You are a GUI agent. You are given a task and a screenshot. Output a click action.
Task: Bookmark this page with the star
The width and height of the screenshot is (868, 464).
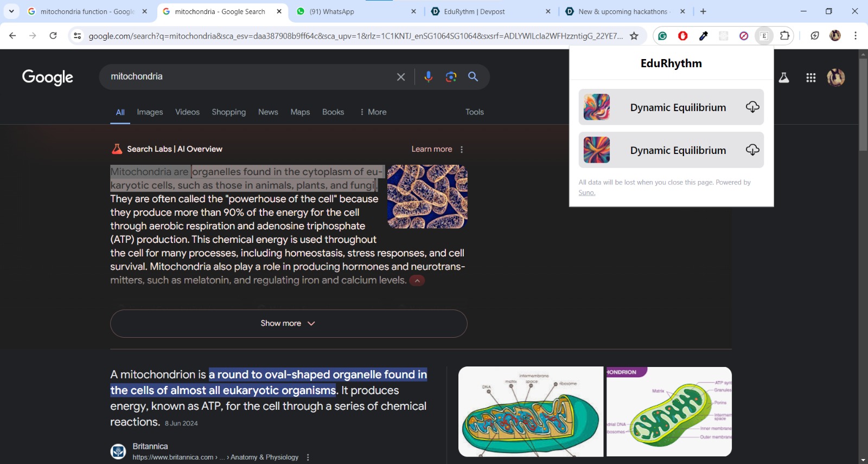tap(634, 36)
